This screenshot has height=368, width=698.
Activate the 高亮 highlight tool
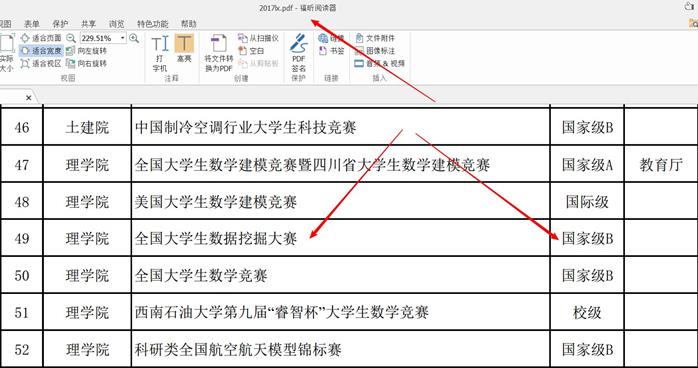[184, 49]
